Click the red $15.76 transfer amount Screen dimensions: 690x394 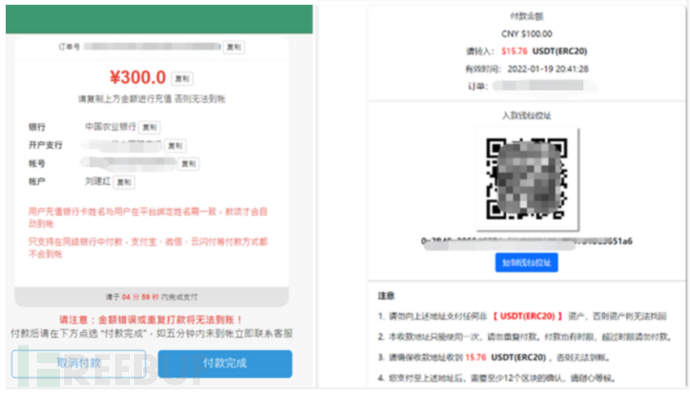(x=514, y=51)
